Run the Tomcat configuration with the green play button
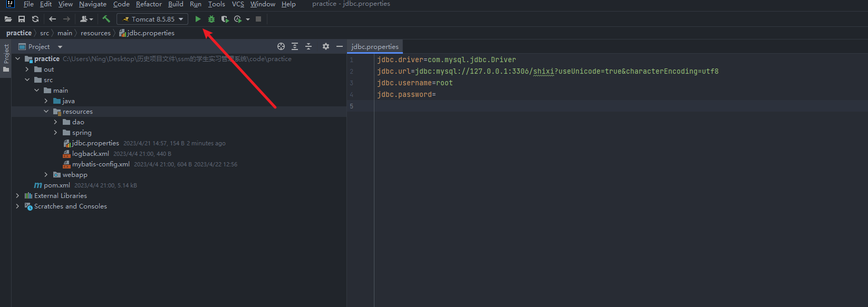The width and height of the screenshot is (868, 307). tap(198, 19)
